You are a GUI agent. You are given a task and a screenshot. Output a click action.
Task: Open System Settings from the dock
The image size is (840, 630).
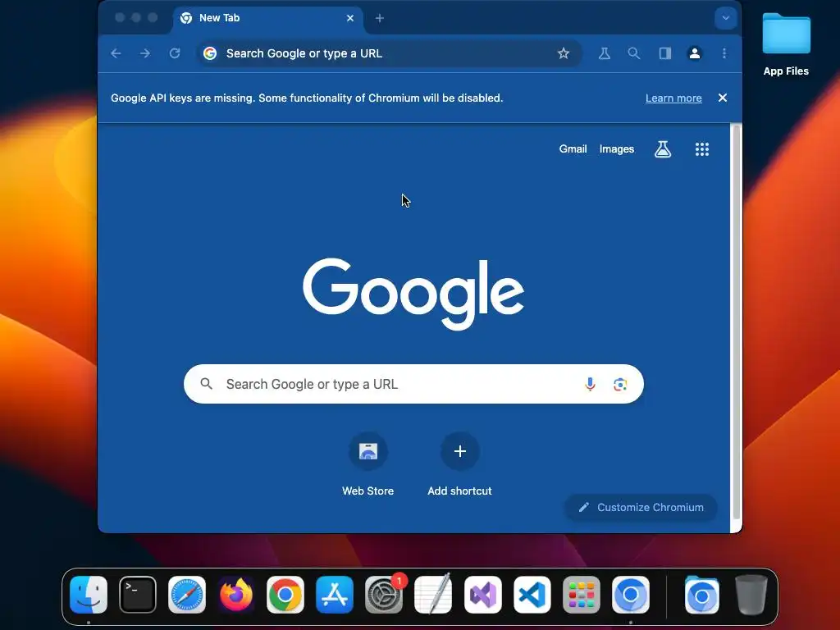pyautogui.click(x=384, y=595)
